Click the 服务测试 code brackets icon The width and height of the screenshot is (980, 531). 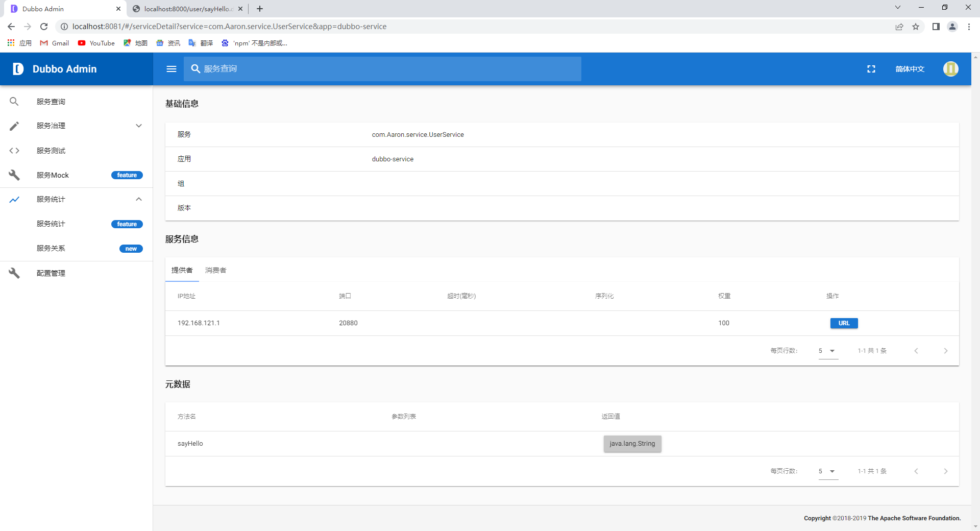tap(14, 151)
